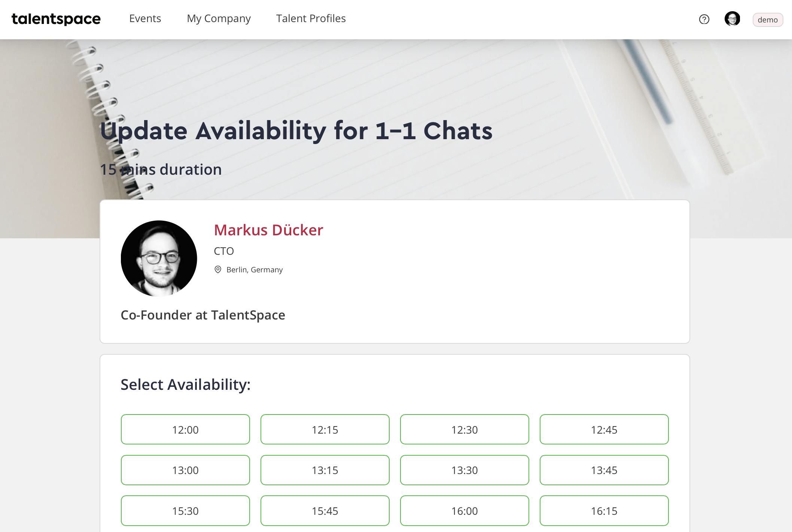Image resolution: width=792 pixels, height=532 pixels.
Task: Click the demo badge
Action: pos(768,20)
